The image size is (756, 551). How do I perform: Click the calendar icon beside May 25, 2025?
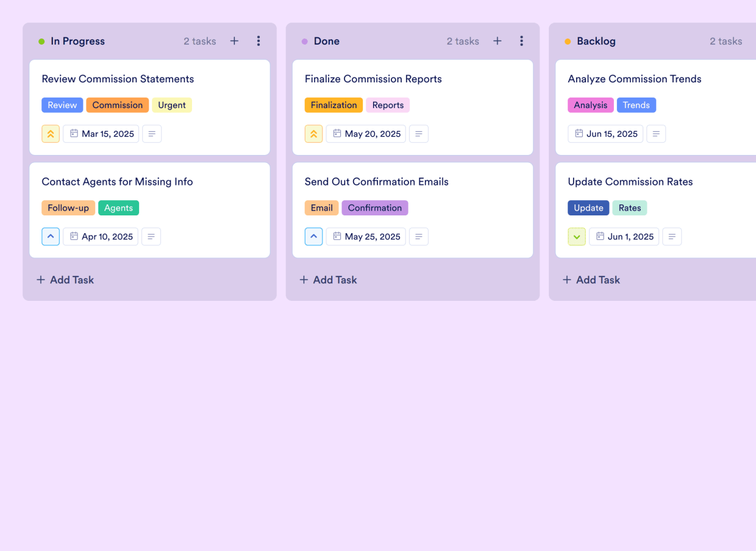(x=338, y=236)
